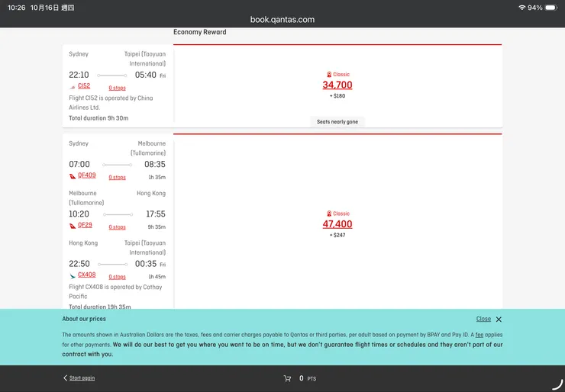Click the back chevron beside Start again
The width and height of the screenshot is (565, 392).
click(65, 378)
